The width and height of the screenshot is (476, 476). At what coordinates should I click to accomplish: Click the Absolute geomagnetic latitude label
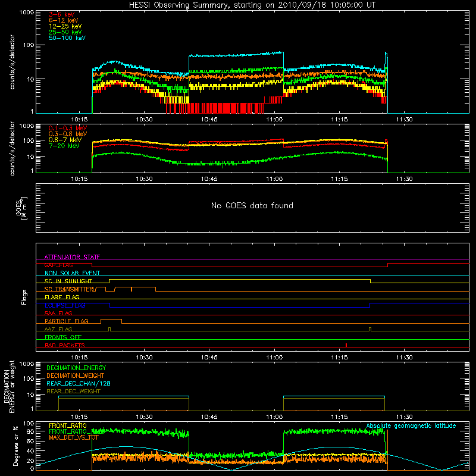[411, 425]
